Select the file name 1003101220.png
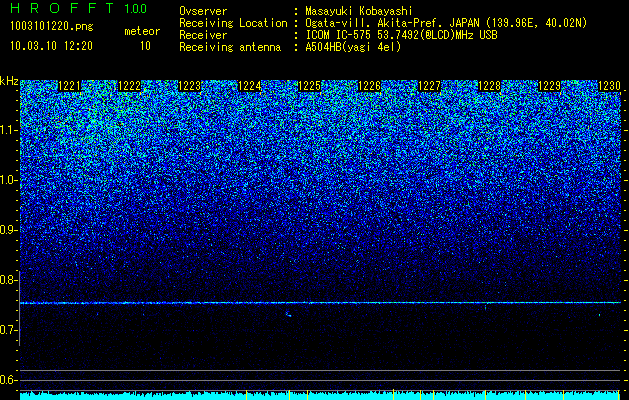Viewport: 629px width, 400px height. point(52,27)
